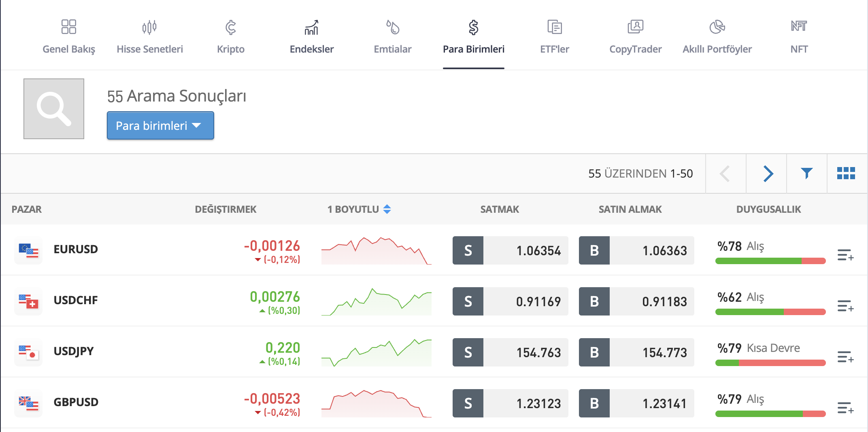Open the Genel Bakış section

click(68, 36)
